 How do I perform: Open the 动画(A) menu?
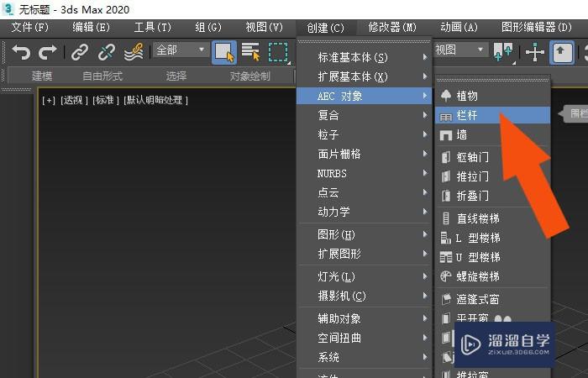click(459, 28)
